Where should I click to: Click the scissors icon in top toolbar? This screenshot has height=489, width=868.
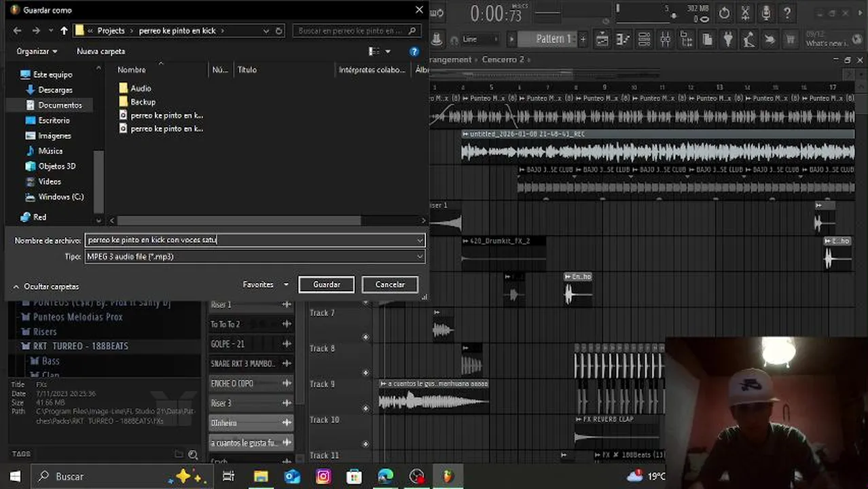(x=745, y=13)
